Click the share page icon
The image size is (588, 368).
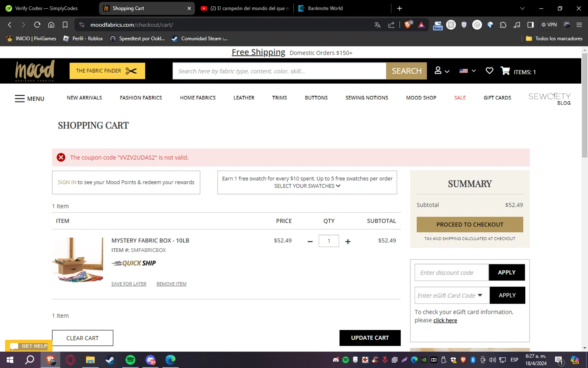click(391, 25)
